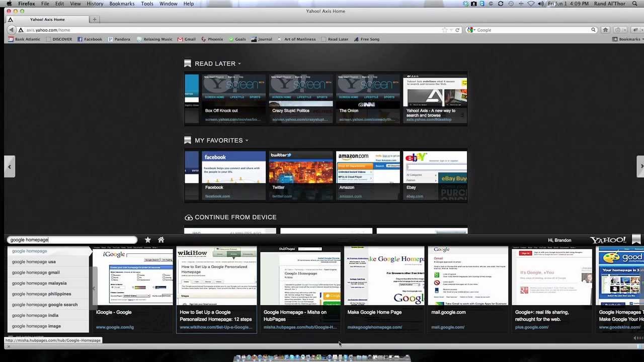
Task: Open the Pandora bookmark
Action: pyautogui.click(x=119, y=39)
